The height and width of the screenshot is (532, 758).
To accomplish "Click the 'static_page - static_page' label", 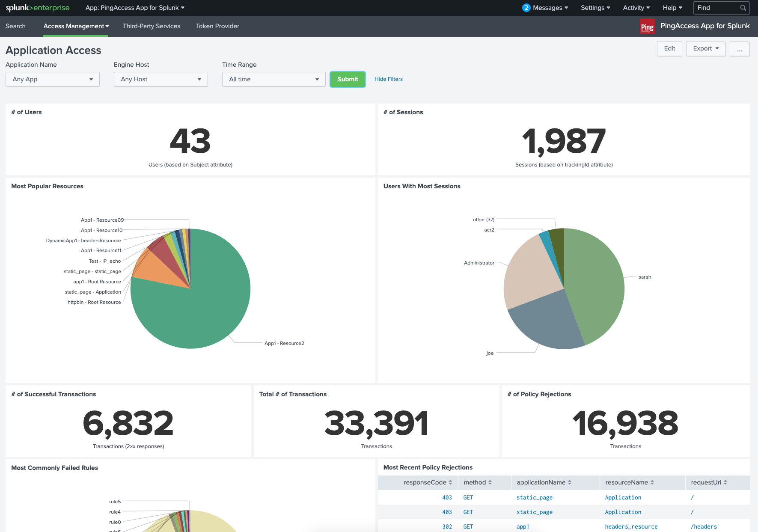I will click(x=92, y=271).
